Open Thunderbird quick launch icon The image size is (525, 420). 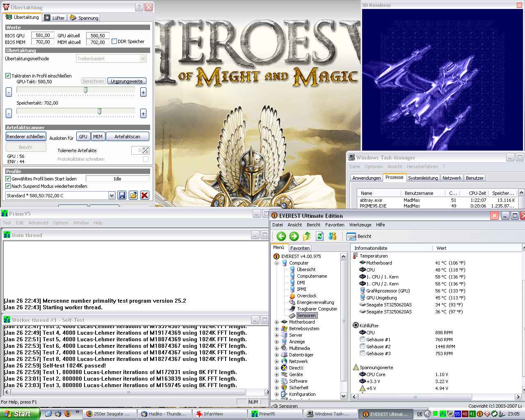(x=58, y=414)
